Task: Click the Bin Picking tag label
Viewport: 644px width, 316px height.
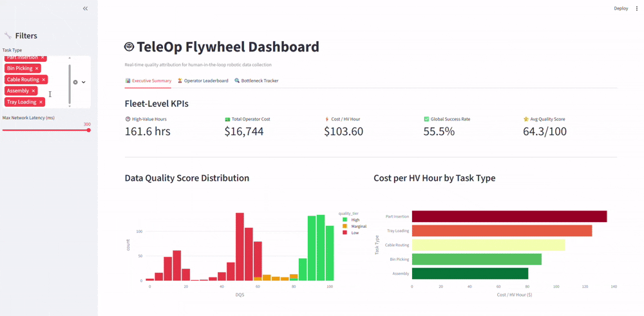Action: tap(20, 68)
